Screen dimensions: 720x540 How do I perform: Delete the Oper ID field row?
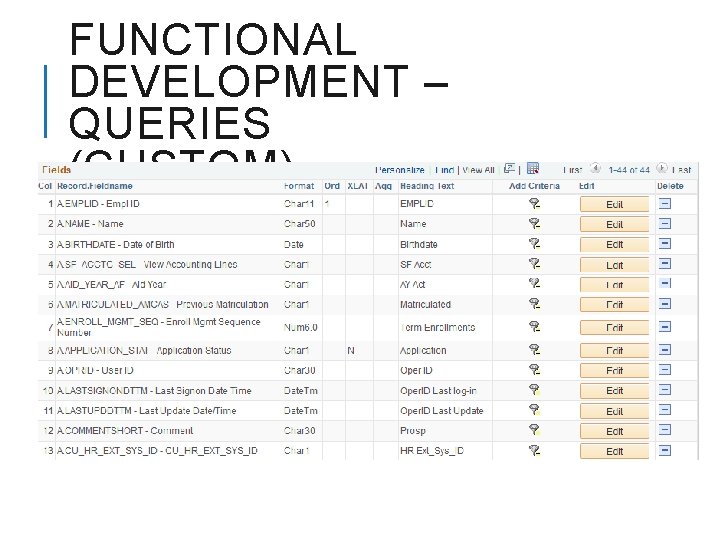coord(665,370)
